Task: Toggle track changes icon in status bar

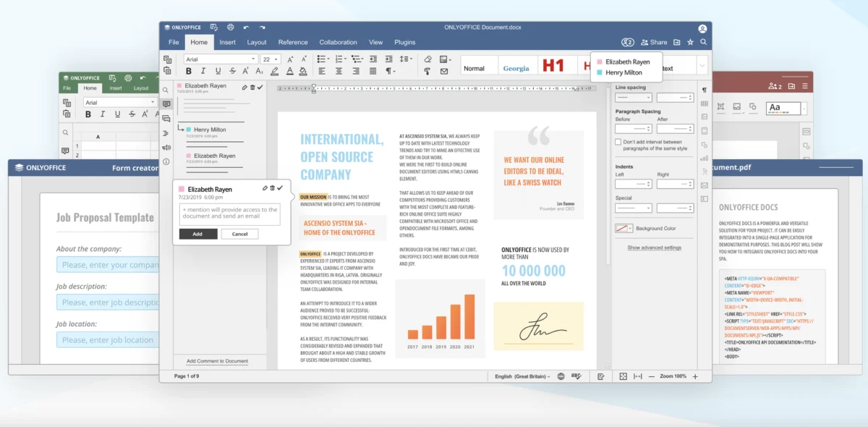Action: pos(601,376)
